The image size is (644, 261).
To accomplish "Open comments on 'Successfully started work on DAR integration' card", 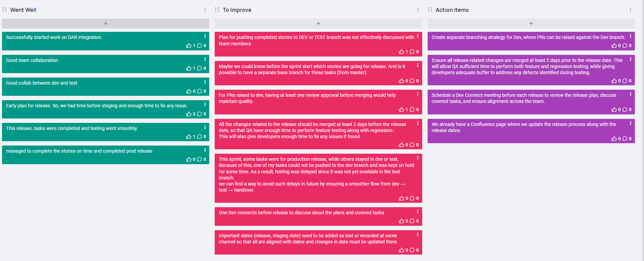I will click(x=199, y=46).
